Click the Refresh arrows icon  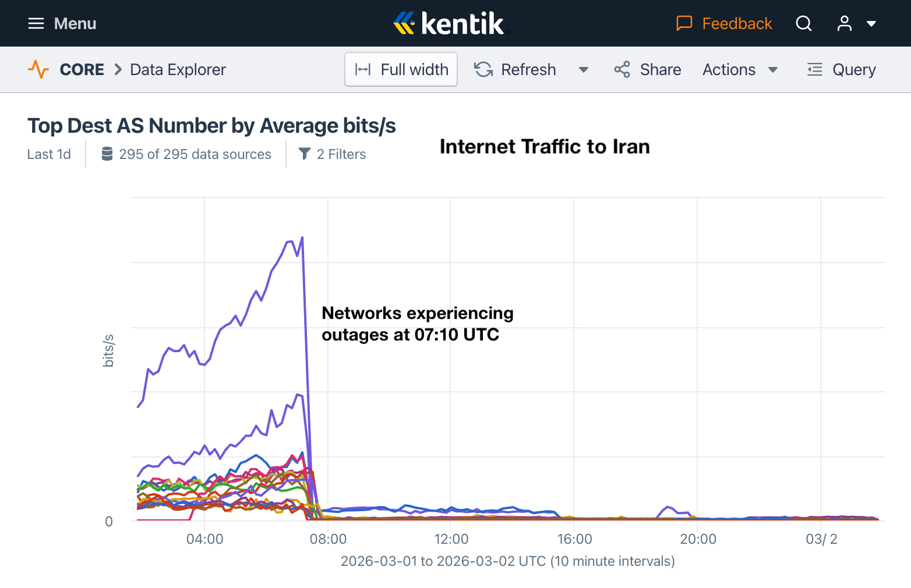(483, 69)
